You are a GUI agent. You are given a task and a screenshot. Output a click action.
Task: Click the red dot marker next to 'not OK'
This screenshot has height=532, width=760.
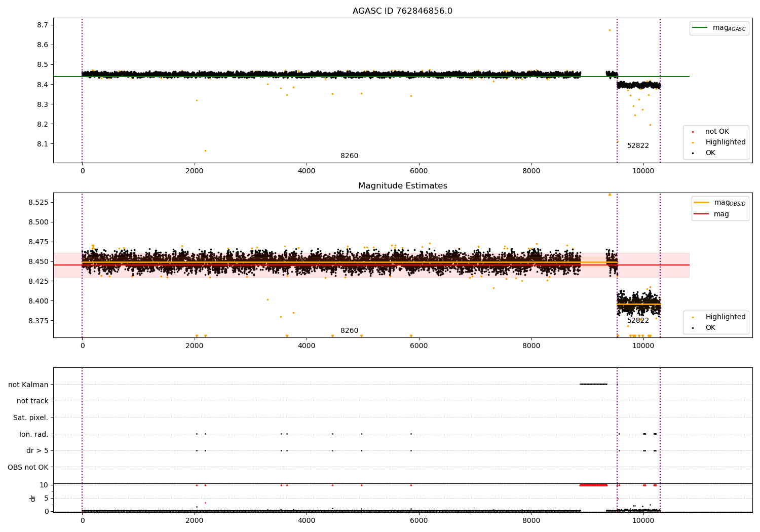(693, 132)
